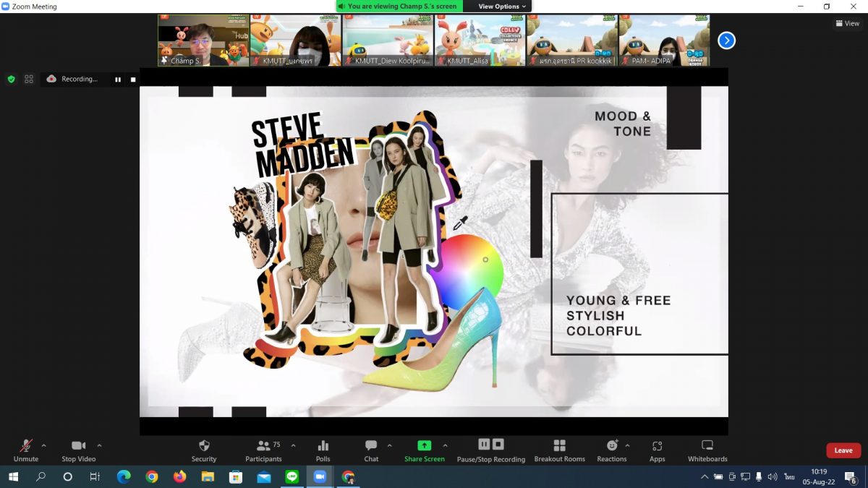Pause recording from the top-left recording indicator
The image size is (868, 488).
(x=118, y=80)
